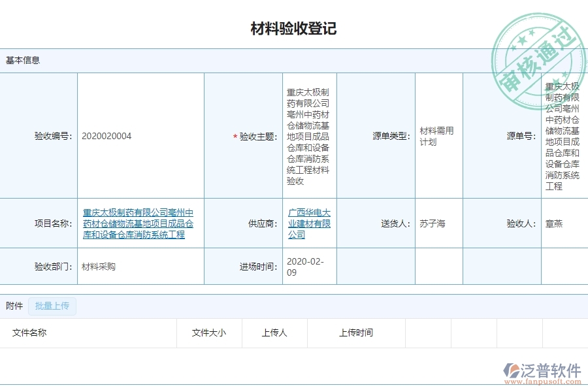Select the 文件名称 column header
The width and height of the screenshot is (588, 392).
(x=27, y=333)
